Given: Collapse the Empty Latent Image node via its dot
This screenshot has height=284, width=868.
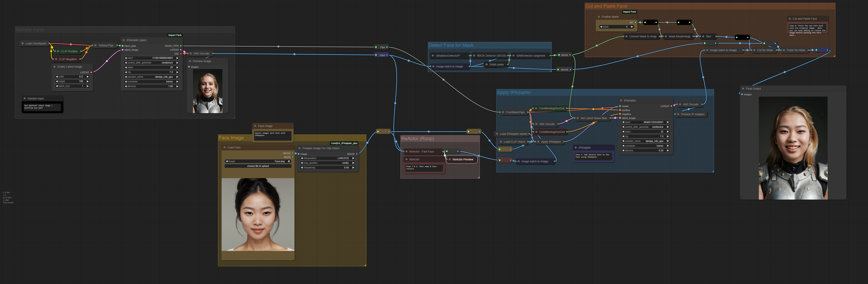Looking at the screenshot, I should point(55,67).
